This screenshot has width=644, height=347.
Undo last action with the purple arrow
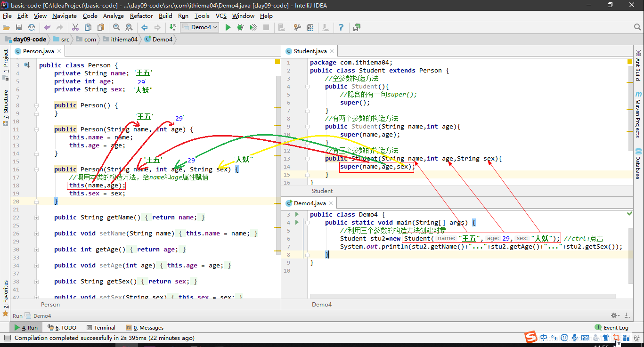[47, 27]
